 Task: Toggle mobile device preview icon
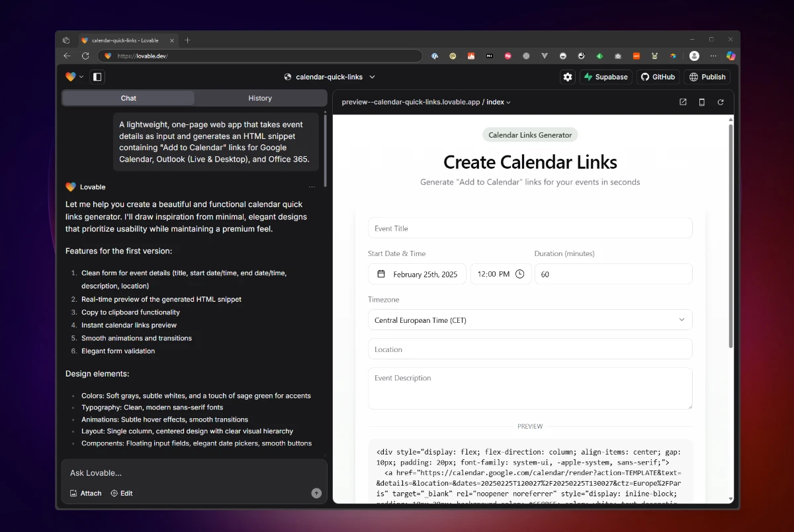click(x=702, y=102)
